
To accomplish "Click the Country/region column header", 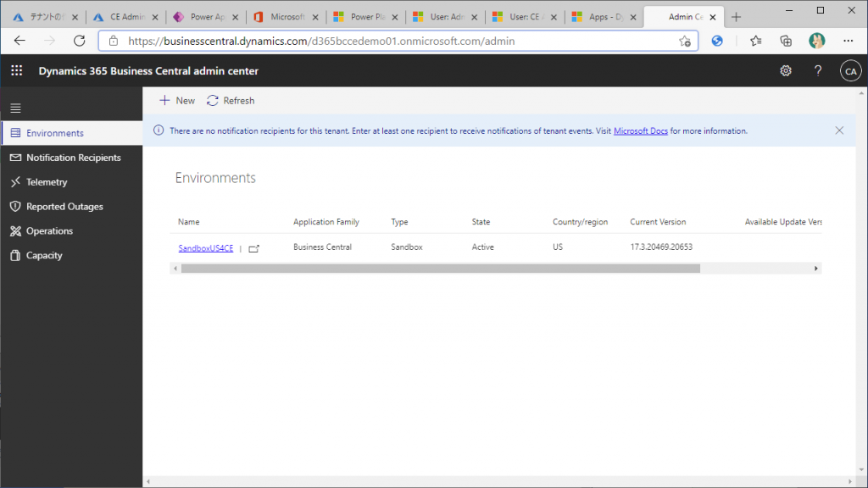I will (580, 222).
